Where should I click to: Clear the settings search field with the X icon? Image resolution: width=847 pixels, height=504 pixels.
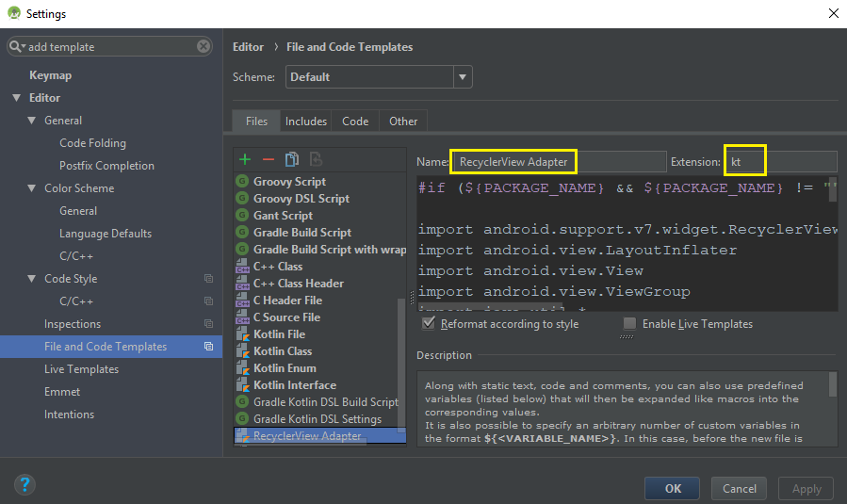click(204, 46)
